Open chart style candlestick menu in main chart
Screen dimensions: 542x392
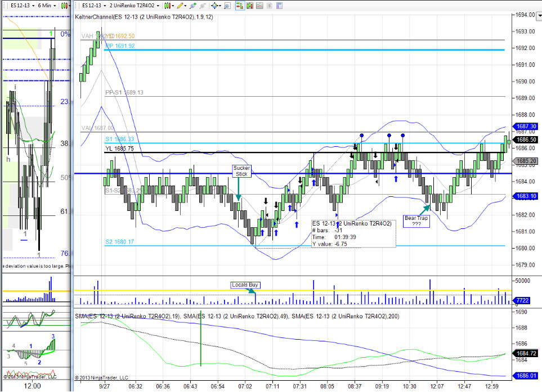click(167, 6)
